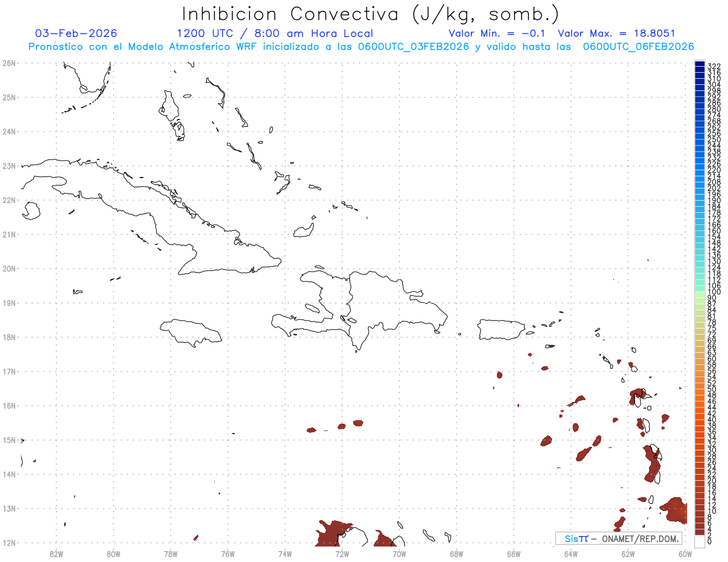Click the 76W longitude label
Viewport: 728px width, 562px height.
tap(227, 554)
